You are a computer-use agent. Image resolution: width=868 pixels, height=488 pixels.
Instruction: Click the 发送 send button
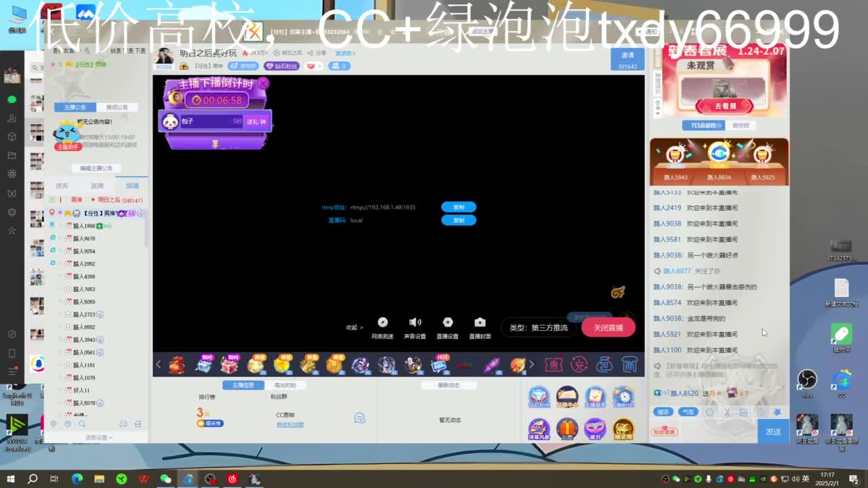coord(773,432)
